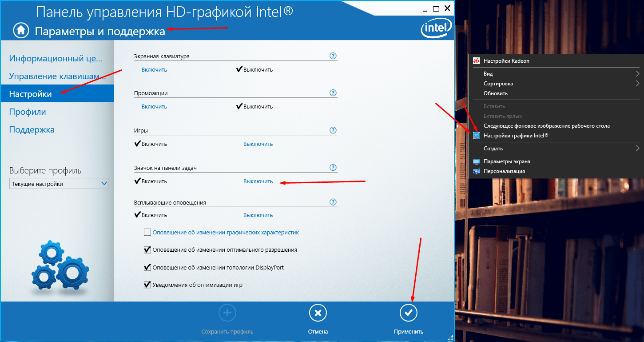Disable Игры with Выключить

pyautogui.click(x=258, y=144)
